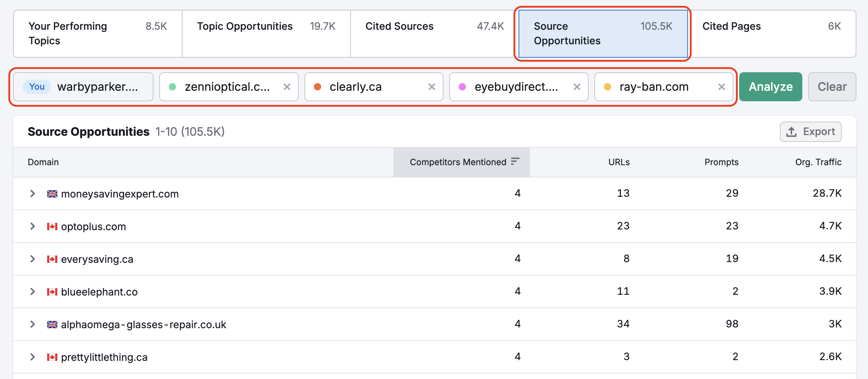Clear all competitor domains
Image resolution: width=868 pixels, height=379 pixels.
point(832,87)
